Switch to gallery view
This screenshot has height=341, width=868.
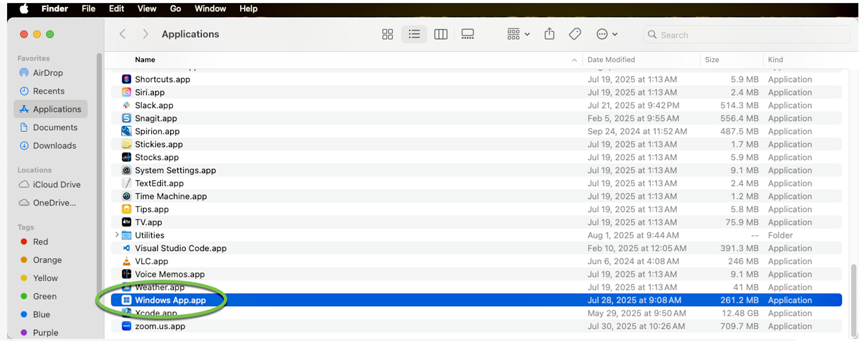point(467,34)
